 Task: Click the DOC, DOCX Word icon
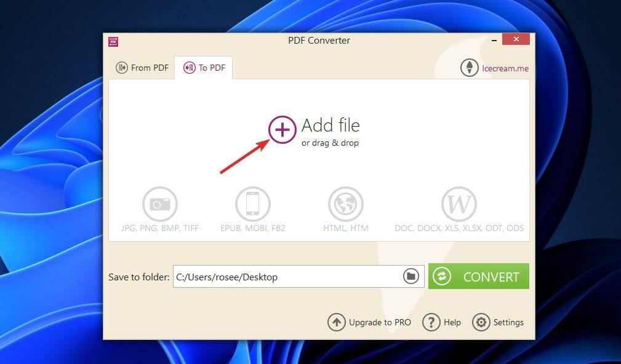click(459, 204)
